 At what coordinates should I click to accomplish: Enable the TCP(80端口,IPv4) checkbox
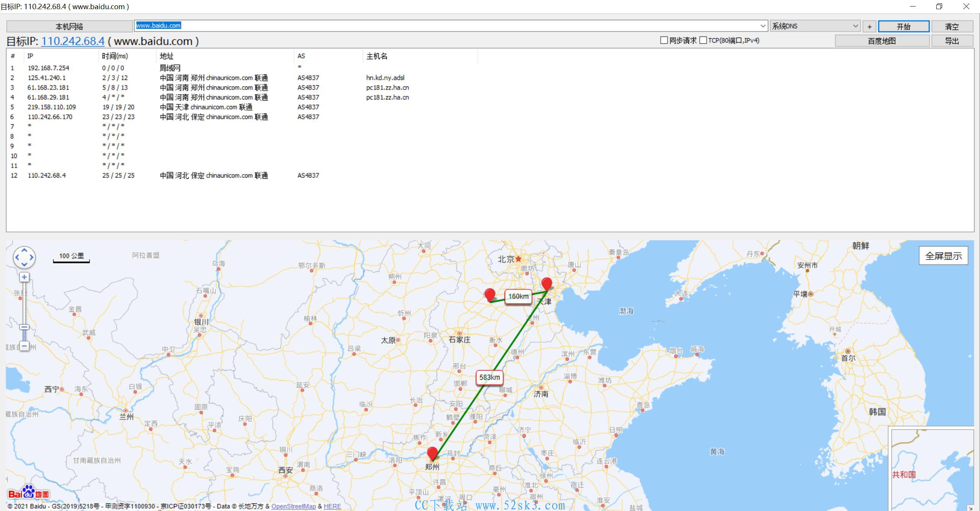coord(703,40)
